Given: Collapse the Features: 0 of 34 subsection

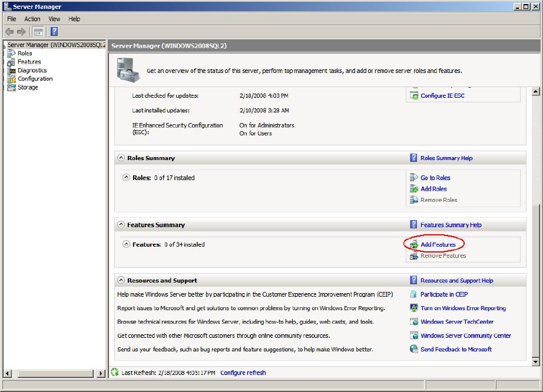Looking at the screenshot, I should 127,244.
